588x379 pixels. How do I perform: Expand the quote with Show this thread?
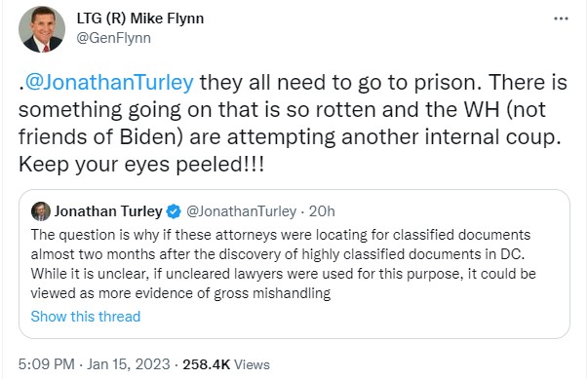coord(86,317)
